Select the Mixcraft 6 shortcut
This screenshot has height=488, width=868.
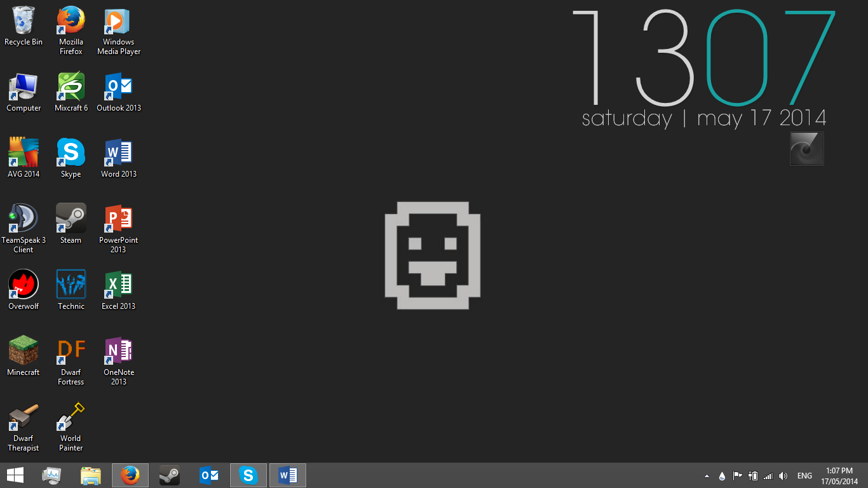[71, 92]
